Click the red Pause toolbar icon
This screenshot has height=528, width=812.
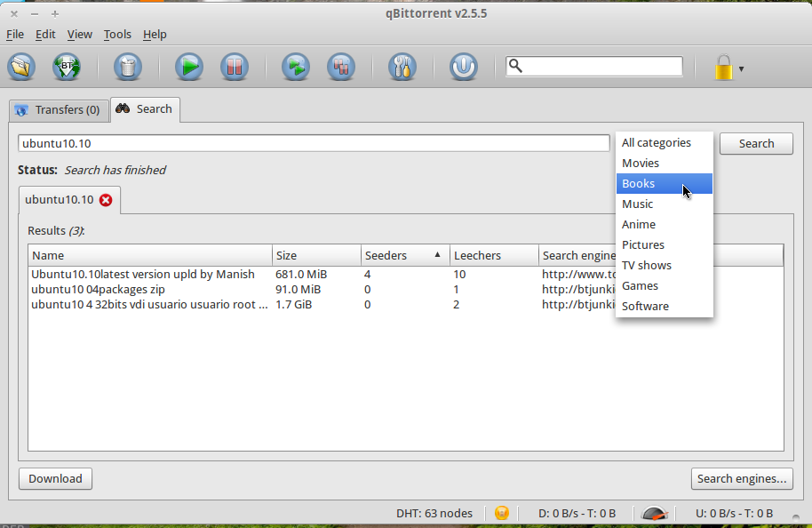tap(234, 67)
